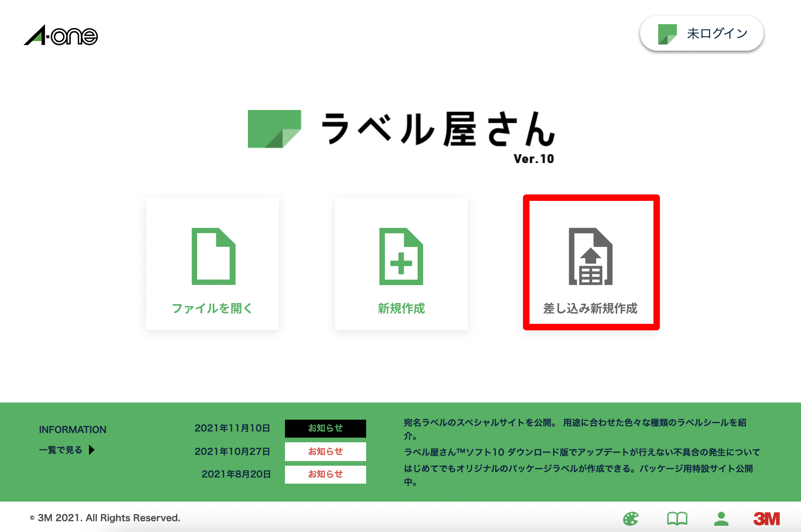Screen dimensions: 801x532
Task: Open the book manual icon in footer
Action: [677, 519]
